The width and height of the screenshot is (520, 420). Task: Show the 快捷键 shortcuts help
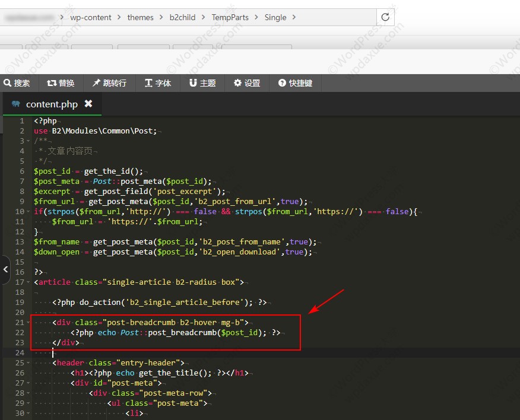(x=295, y=83)
